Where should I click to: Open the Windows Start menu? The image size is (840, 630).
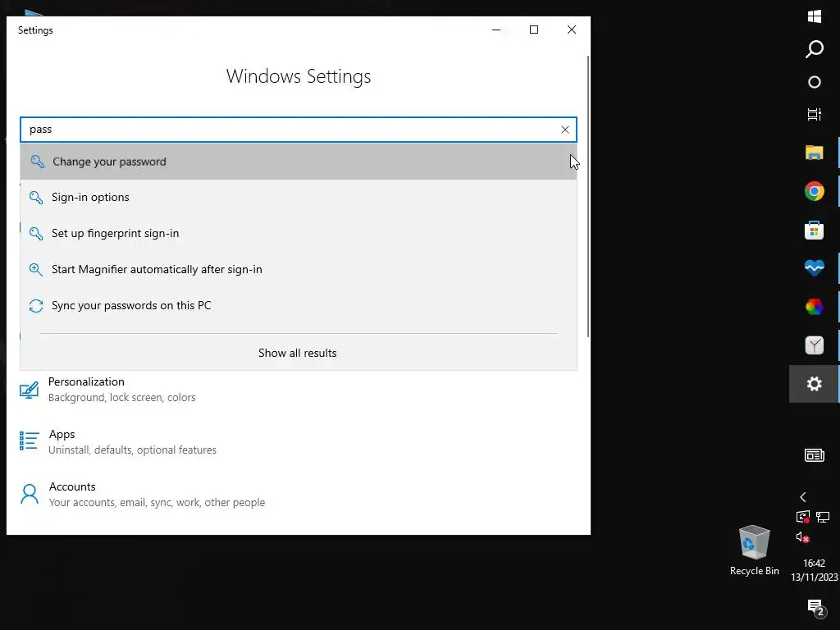(815, 16)
